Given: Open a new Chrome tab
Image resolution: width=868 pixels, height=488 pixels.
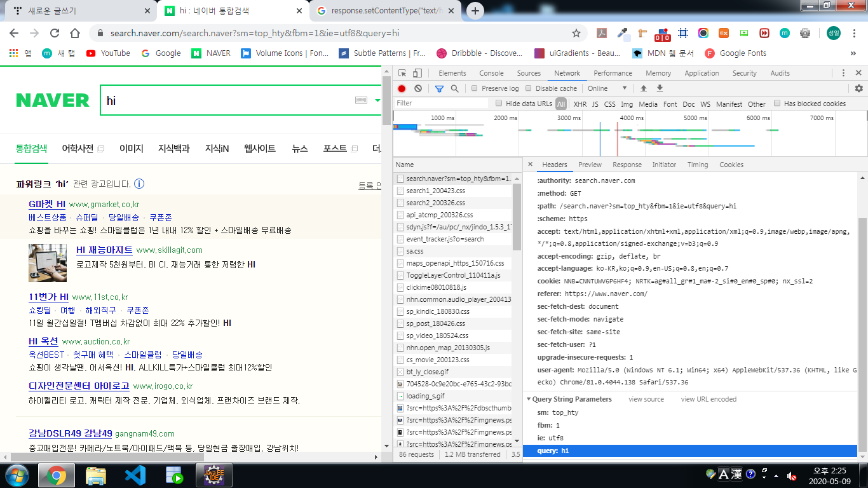Looking at the screenshot, I should pos(475,11).
